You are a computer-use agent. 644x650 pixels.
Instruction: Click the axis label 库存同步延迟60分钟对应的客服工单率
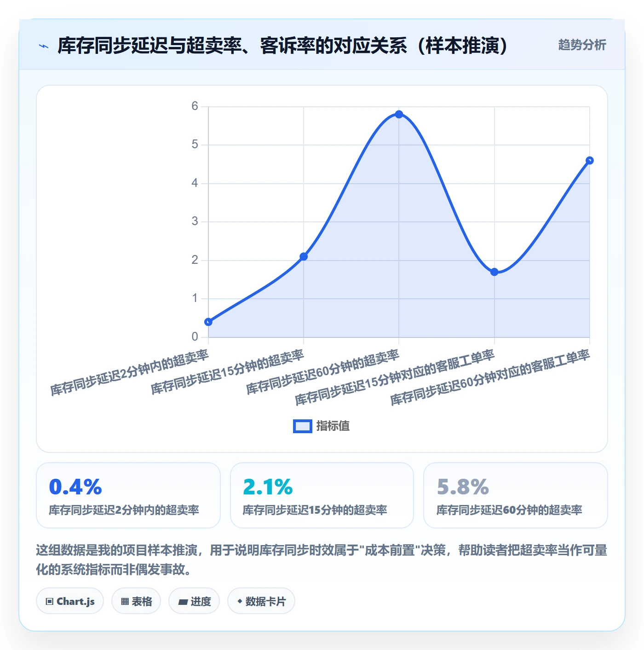point(490,377)
